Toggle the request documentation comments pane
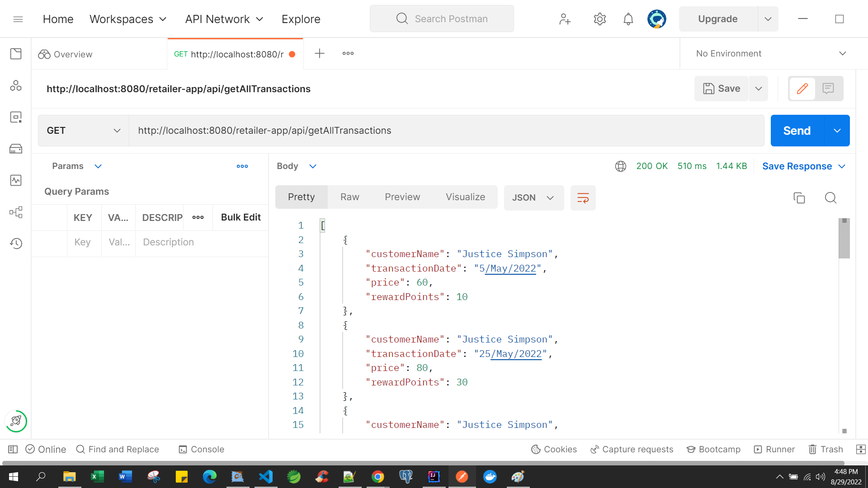The width and height of the screenshot is (868, 488). 828,89
